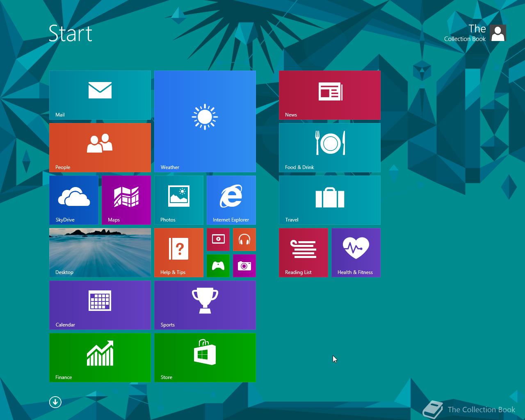The image size is (525, 420).
Task: Launch the Weather app tile
Action: click(205, 121)
